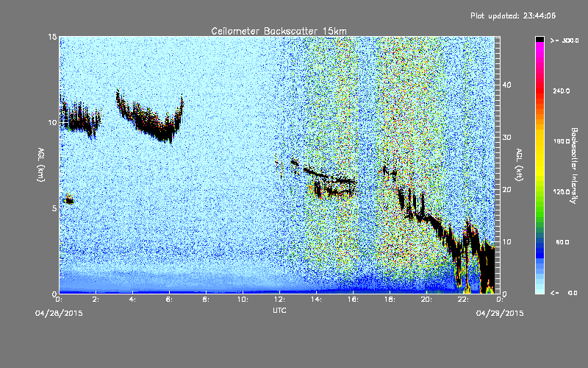Click the '<= 0.0' colorbar minimum label

564,293
